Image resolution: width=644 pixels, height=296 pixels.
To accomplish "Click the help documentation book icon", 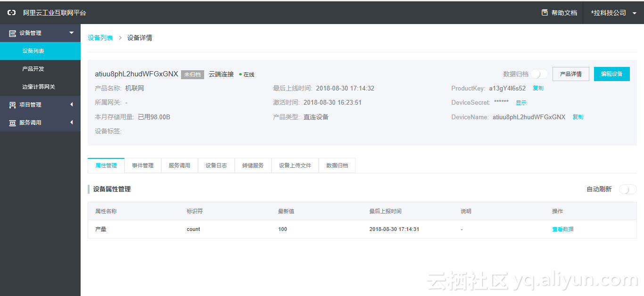I will tap(545, 13).
